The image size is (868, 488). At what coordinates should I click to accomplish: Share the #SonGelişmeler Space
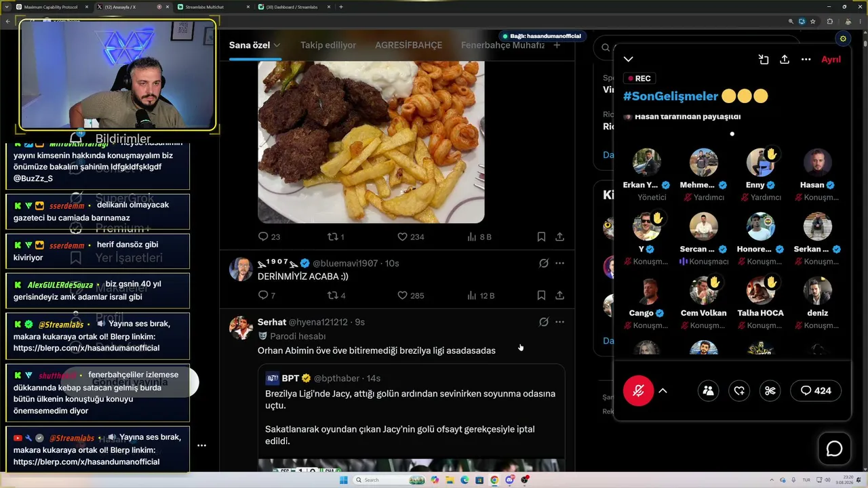785,60
